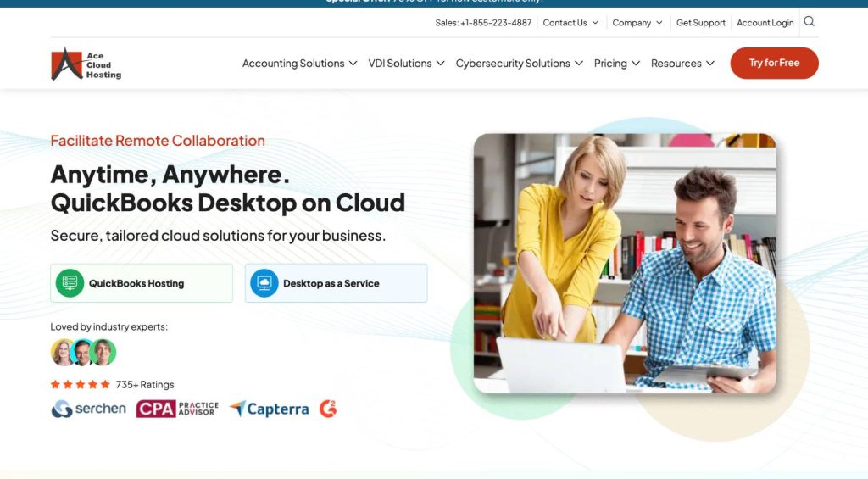This screenshot has width=868, height=479.
Task: Click the Ace Cloud Hosting logo
Action: coord(86,64)
